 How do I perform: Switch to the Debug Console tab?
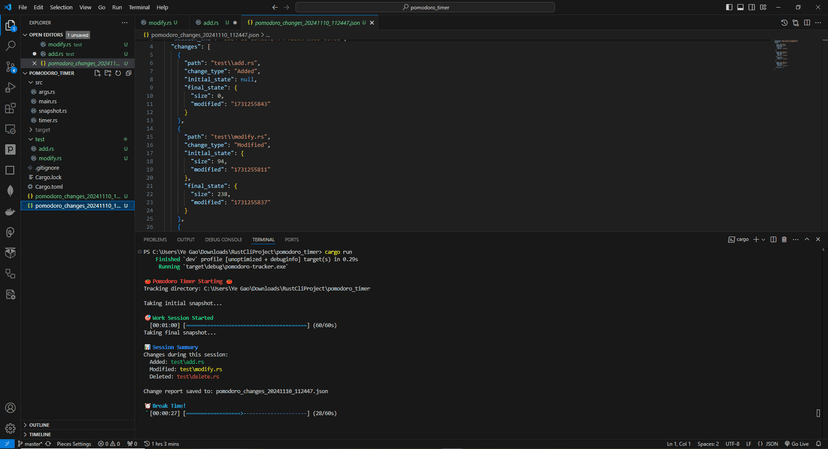coord(223,240)
